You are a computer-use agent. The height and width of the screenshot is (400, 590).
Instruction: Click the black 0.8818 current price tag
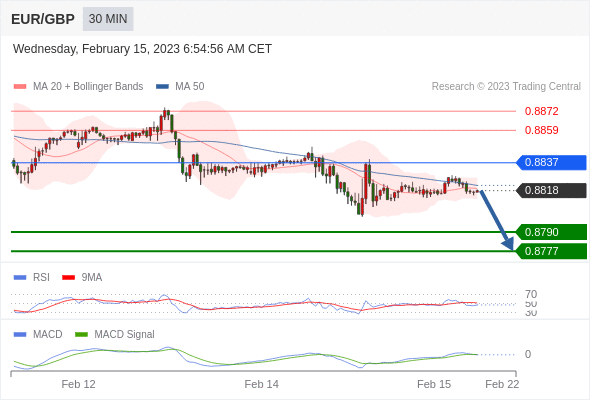pyautogui.click(x=551, y=190)
